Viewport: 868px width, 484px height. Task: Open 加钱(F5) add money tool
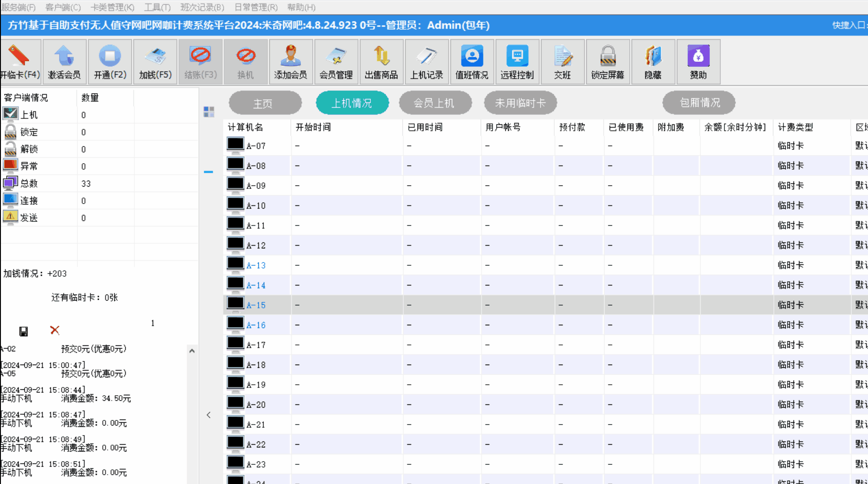click(155, 62)
